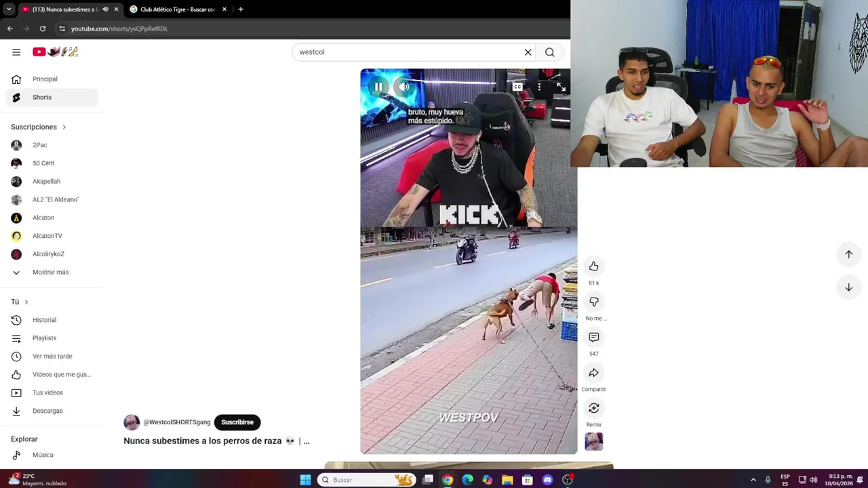Open Microsoft Edge from taskbar

[467, 480]
